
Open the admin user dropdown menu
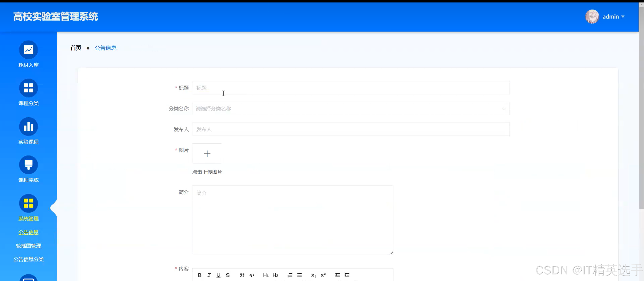613,17
